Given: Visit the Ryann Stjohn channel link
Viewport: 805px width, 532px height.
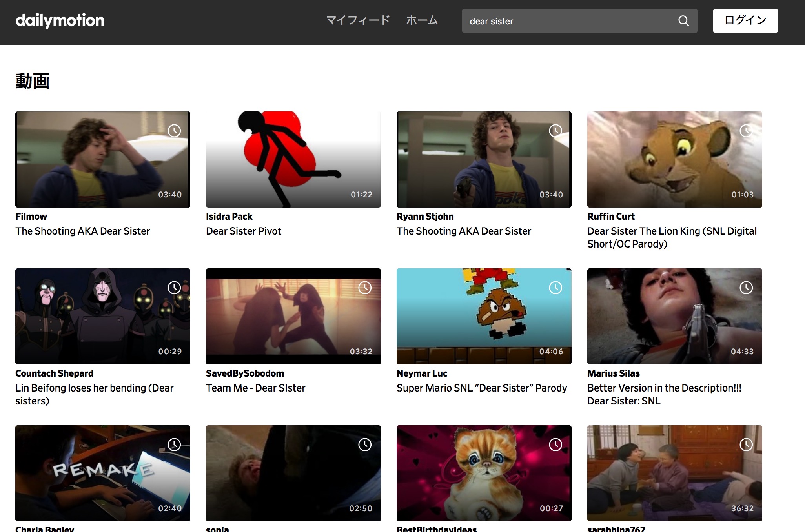Looking at the screenshot, I should [425, 217].
